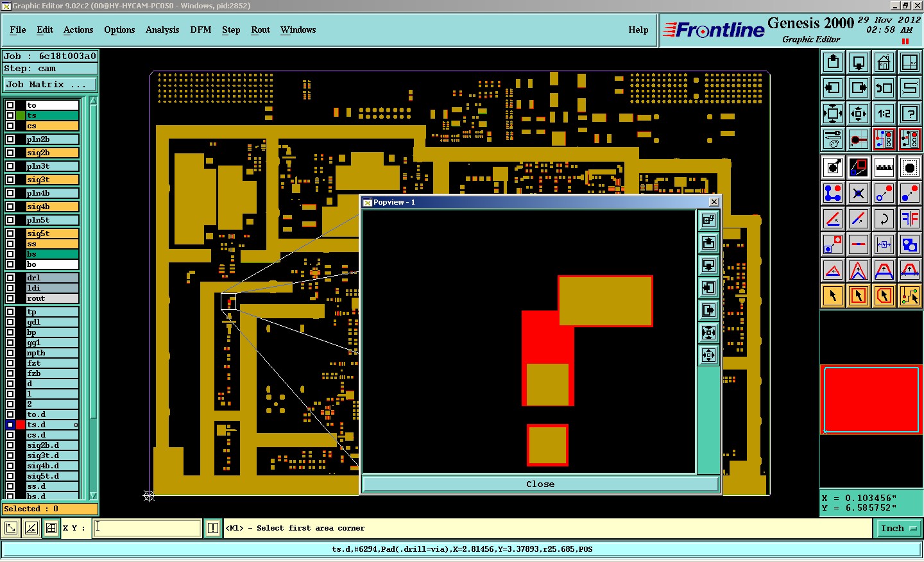Select the ruler measurement tool
924x562 pixels.
884,167
